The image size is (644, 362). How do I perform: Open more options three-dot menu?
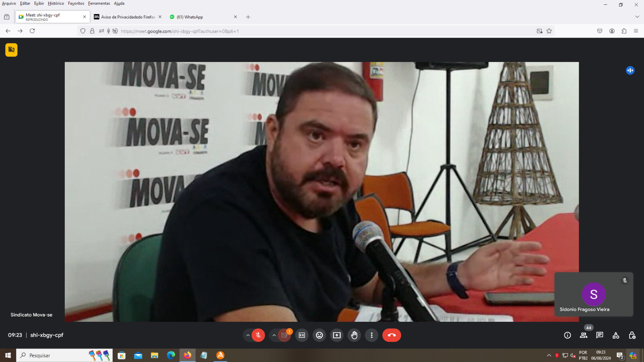point(372,335)
